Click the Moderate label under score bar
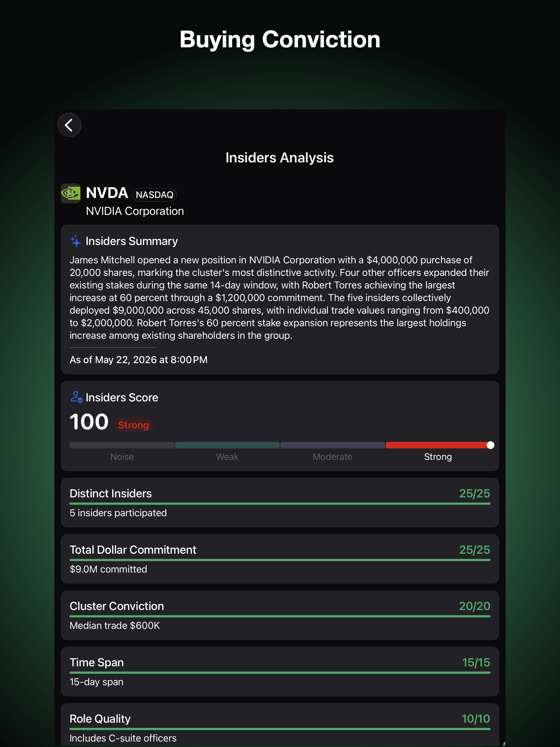The image size is (560, 747). (333, 457)
